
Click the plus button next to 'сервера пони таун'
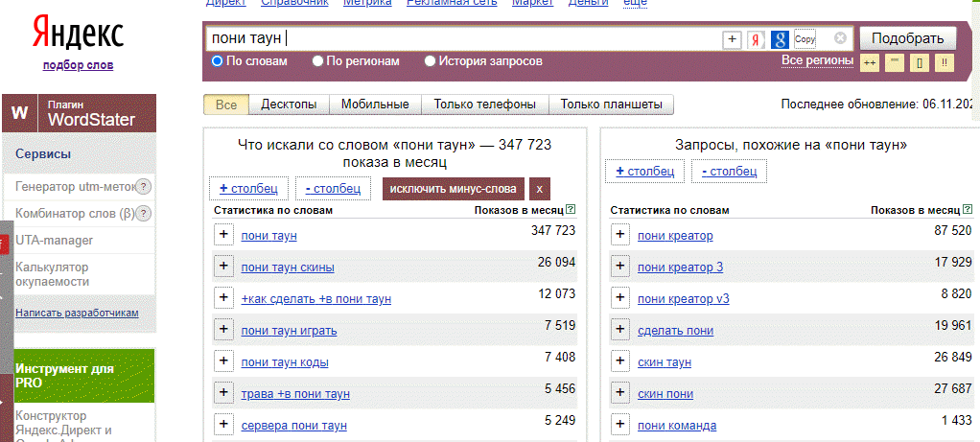pyautogui.click(x=223, y=425)
